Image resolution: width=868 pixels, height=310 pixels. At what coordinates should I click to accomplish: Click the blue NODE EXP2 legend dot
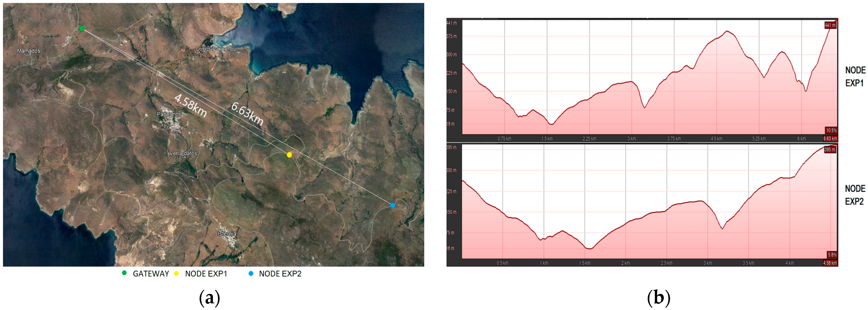coord(251,274)
